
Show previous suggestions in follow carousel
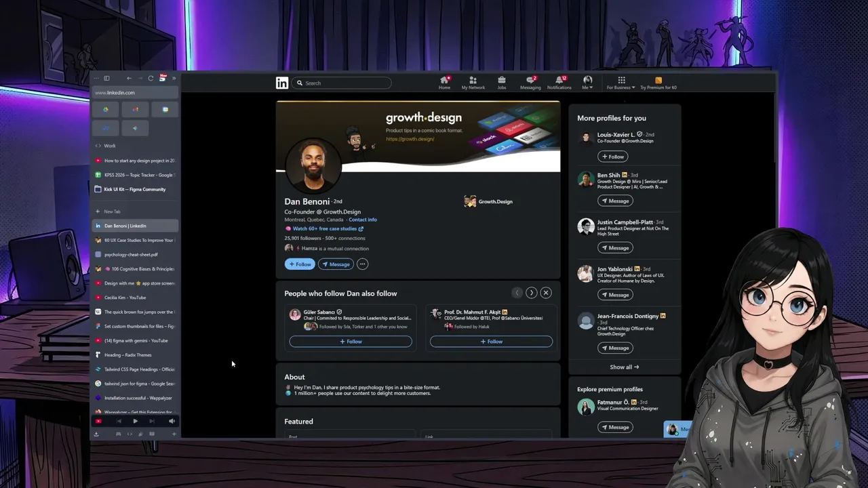(517, 293)
